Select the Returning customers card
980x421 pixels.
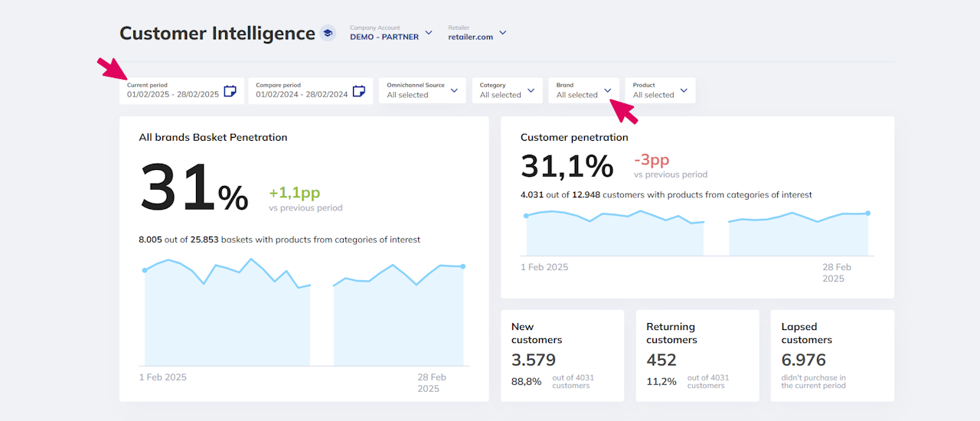point(697,355)
